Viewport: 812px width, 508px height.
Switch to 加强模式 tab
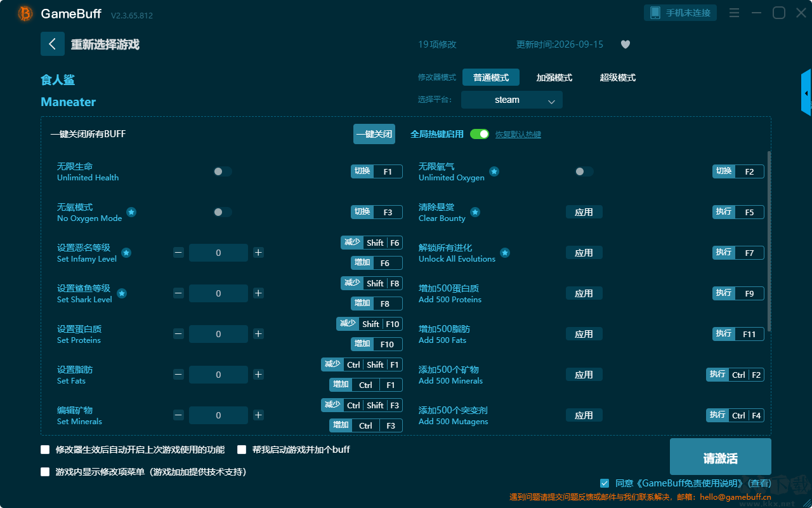tap(554, 77)
